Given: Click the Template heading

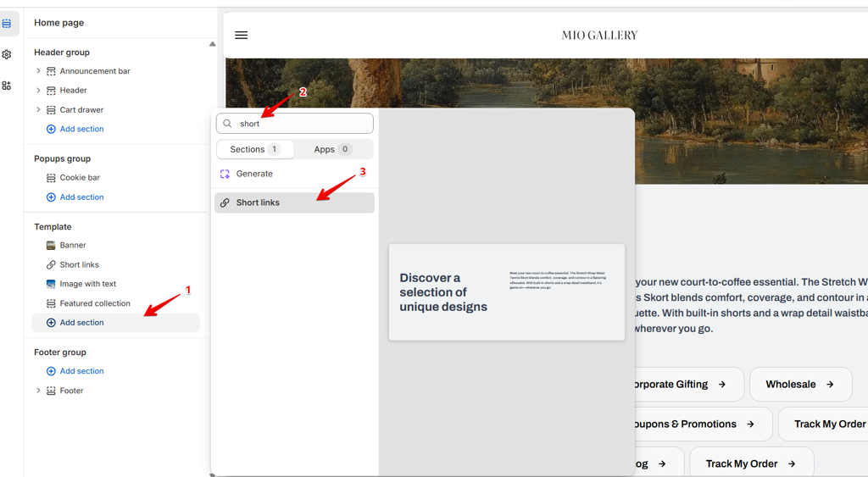Looking at the screenshot, I should [53, 227].
